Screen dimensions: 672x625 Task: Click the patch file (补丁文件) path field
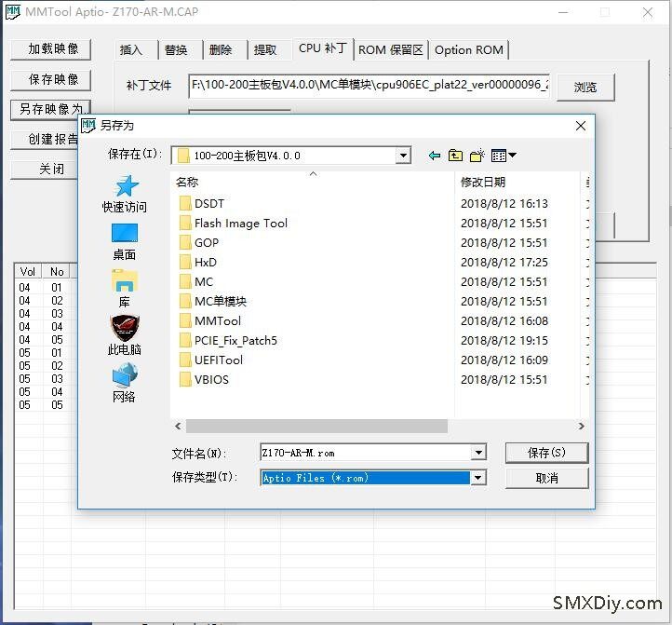pyautogui.click(x=369, y=85)
